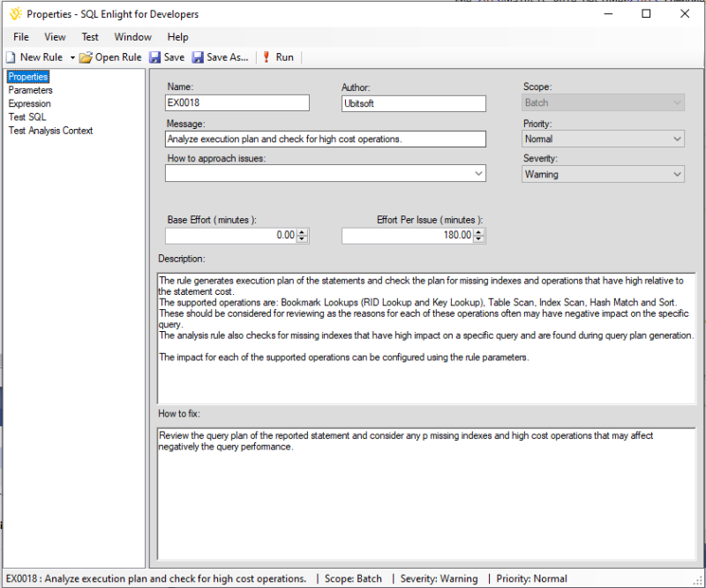Viewport: 706px width, 588px height.
Task: Run the rule with the exclamation icon
Action: pos(267,57)
